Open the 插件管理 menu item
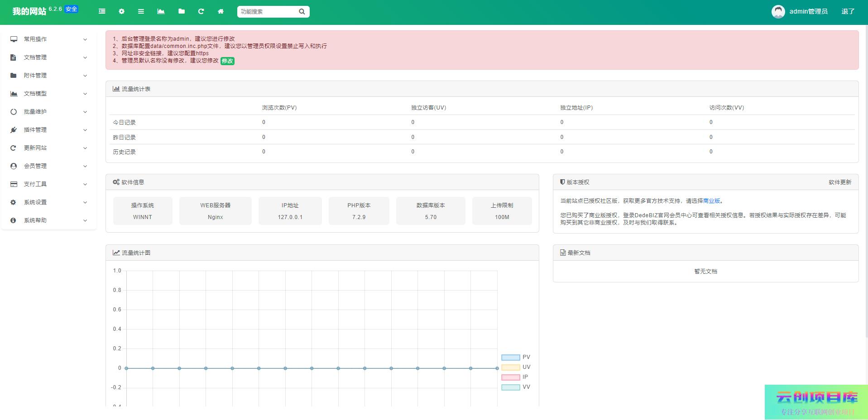Image resolution: width=868 pixels, height=420 pixels. [48, 130]
